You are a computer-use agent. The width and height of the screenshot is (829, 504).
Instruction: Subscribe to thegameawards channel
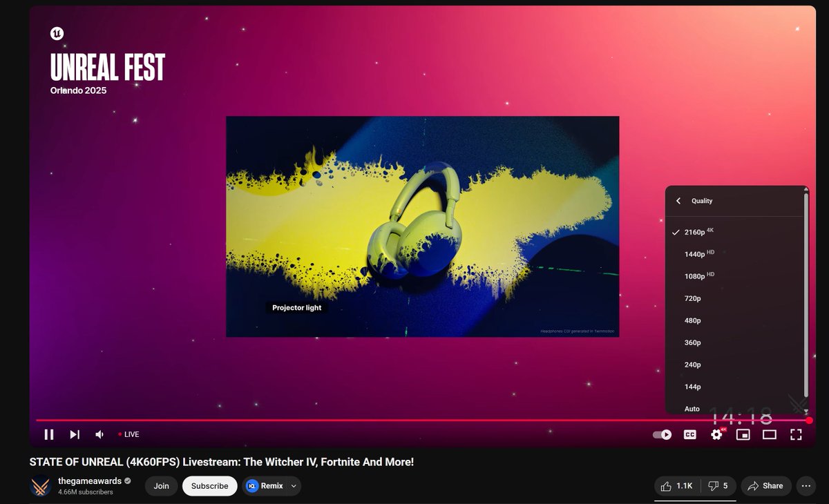(x=210, y=486)
